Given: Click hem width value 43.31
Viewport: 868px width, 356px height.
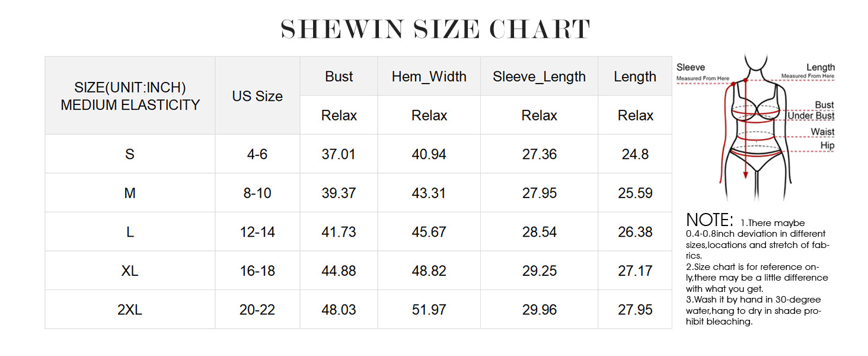Looking at the screenshot, I should tap(429, 193).
